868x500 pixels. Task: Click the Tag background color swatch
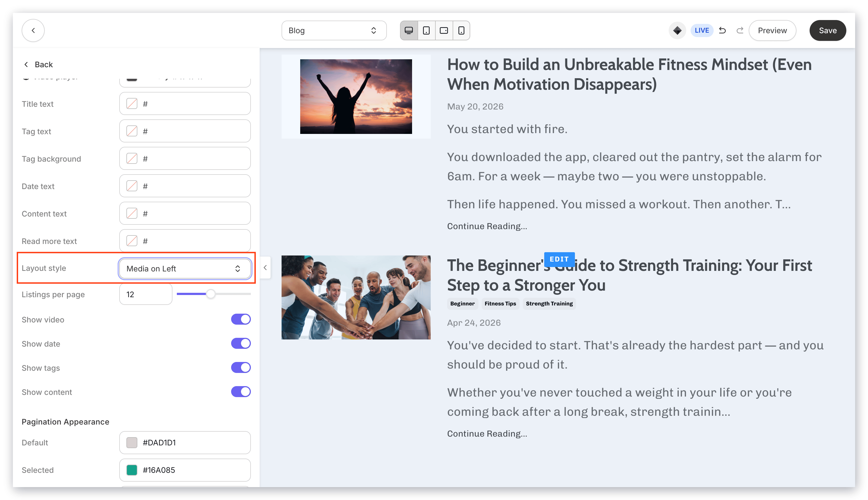132,159
